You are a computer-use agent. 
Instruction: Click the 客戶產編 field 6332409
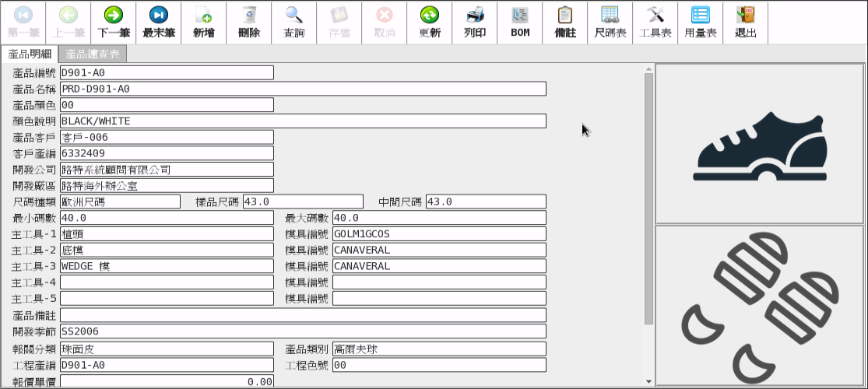click(x=167, y=152)
